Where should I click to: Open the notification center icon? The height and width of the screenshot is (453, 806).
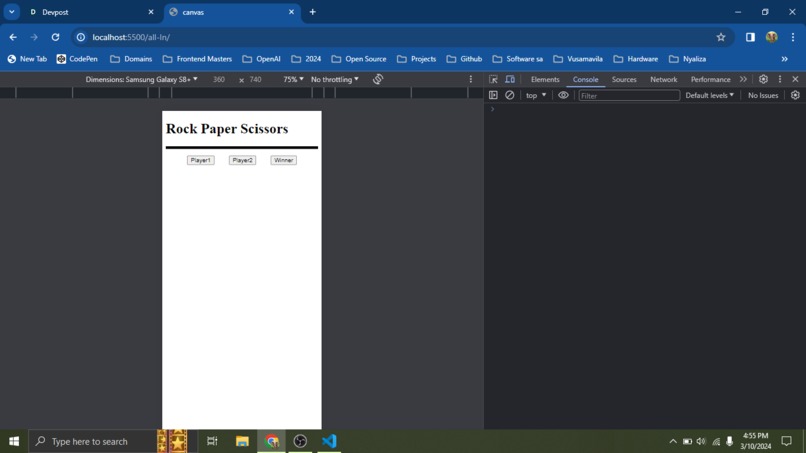click(x=786, y=441)
